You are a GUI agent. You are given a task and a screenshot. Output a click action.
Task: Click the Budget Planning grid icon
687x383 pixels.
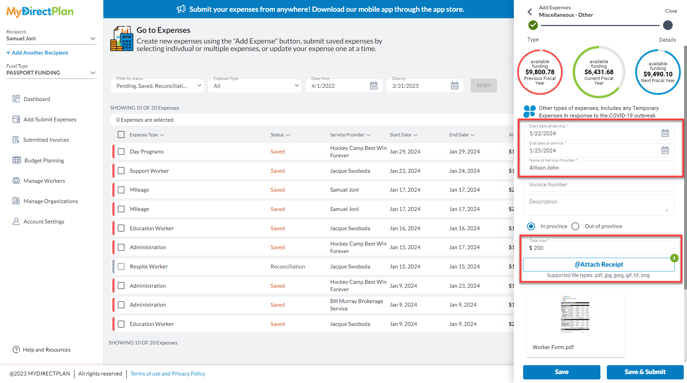click(16, 160)
